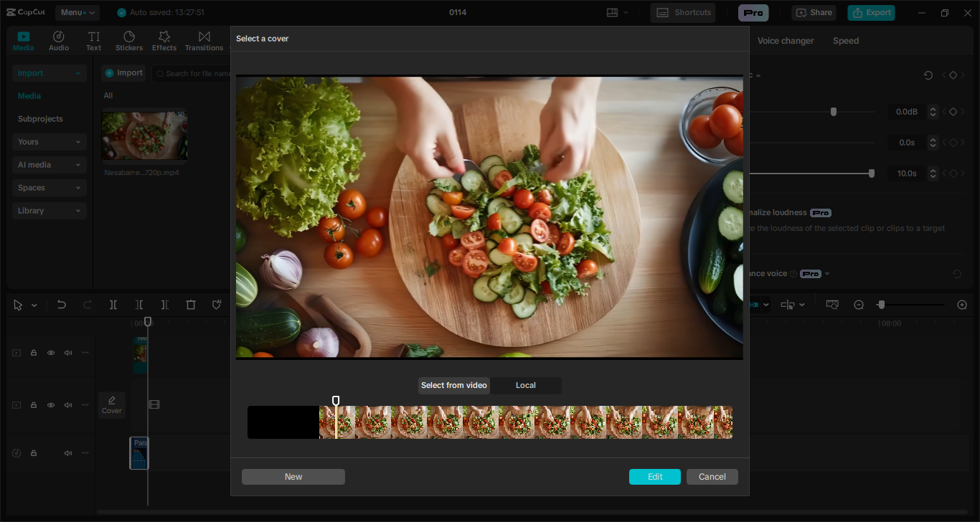Expand the Library section in sidebar
980x522 pixels.
click(49, 211)
